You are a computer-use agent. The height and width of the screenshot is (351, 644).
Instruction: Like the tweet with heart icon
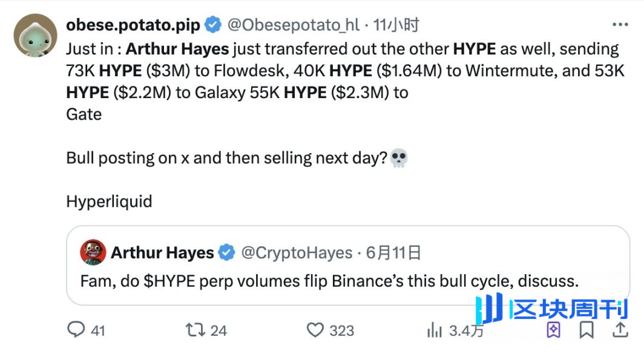(315, 330)
